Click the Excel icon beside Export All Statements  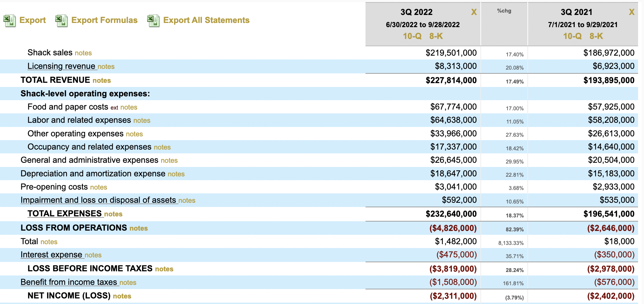pos(153,21)
